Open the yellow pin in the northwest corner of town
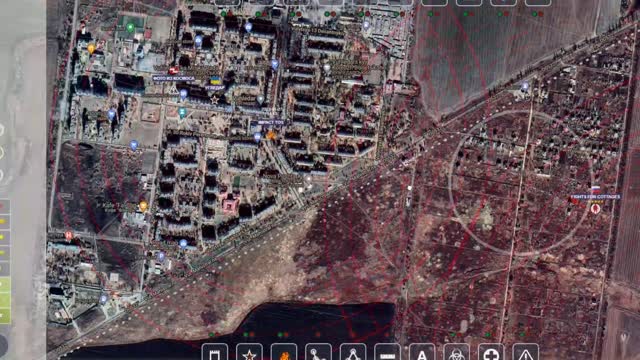This screenshot has height=360, width=640. point(91,49)
